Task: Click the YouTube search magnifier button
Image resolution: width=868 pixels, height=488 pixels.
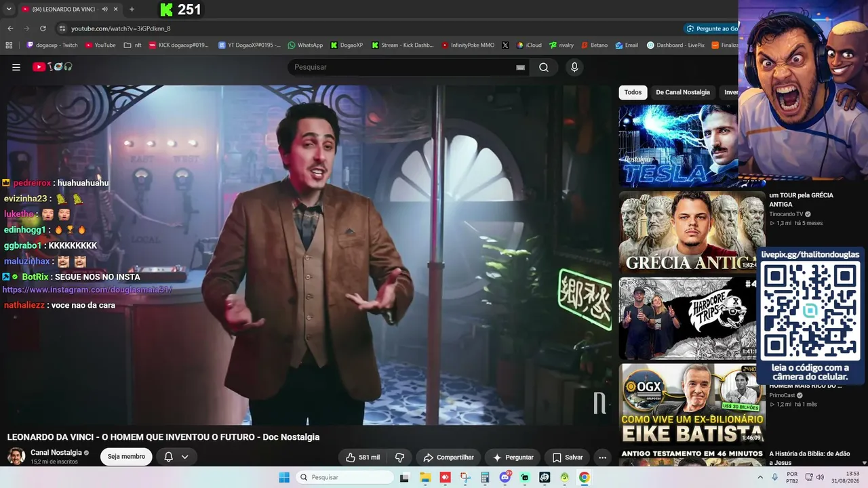Action: point(544,67)
